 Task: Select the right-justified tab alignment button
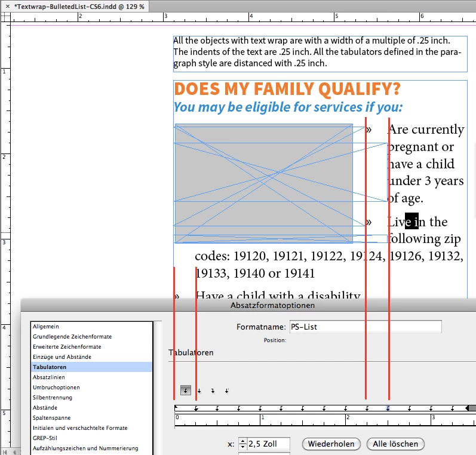point(213,391)
